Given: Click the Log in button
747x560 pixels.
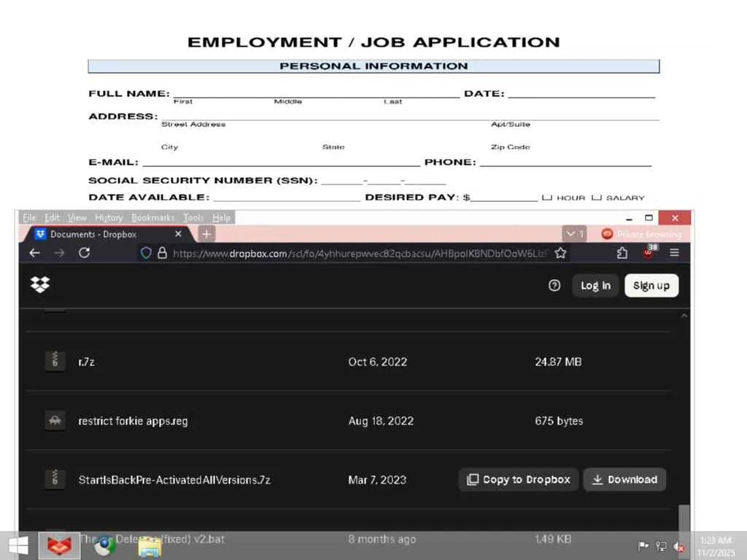Looking at the screenshot, I should click(595, 285).
